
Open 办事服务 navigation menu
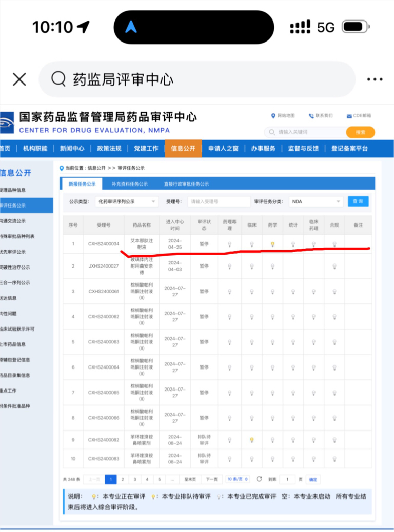tap(263, 148)
